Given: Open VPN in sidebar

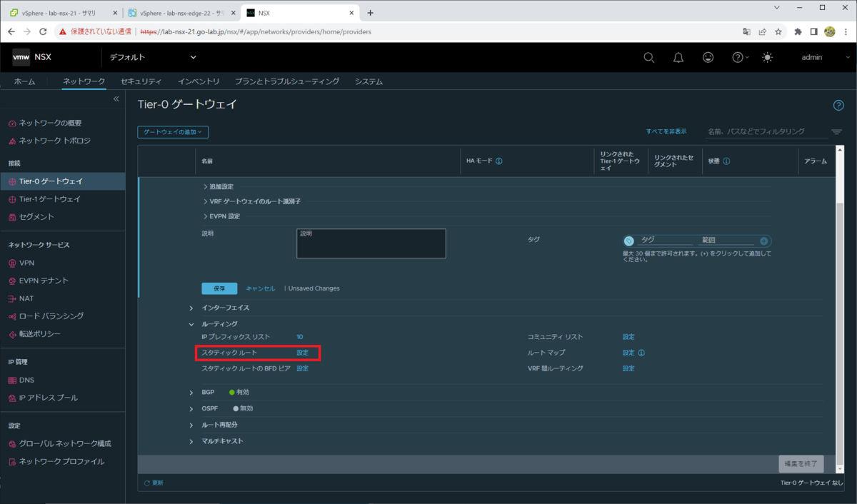Looking at the screenshot, I should point(26,263).
